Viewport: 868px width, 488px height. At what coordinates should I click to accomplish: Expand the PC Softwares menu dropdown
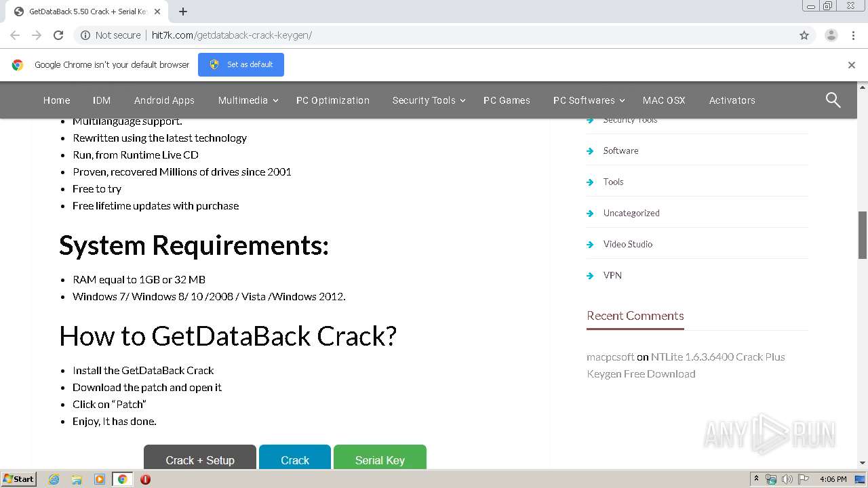coord(622,100)
